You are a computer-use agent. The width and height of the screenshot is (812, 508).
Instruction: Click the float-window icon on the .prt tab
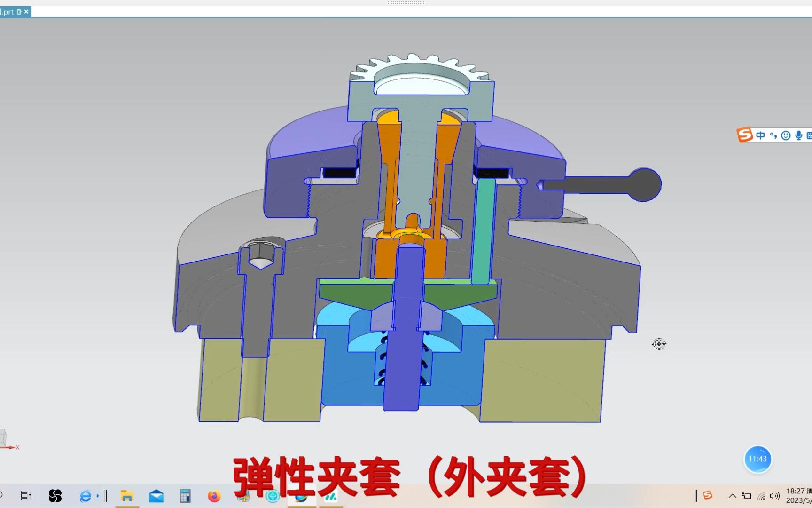[19, 12]
